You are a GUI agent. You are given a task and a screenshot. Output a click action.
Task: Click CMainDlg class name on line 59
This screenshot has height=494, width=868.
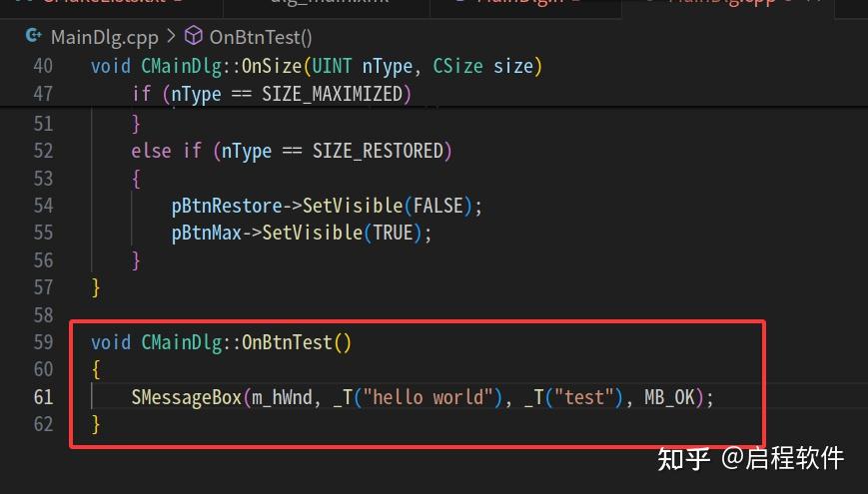(182, 342)
